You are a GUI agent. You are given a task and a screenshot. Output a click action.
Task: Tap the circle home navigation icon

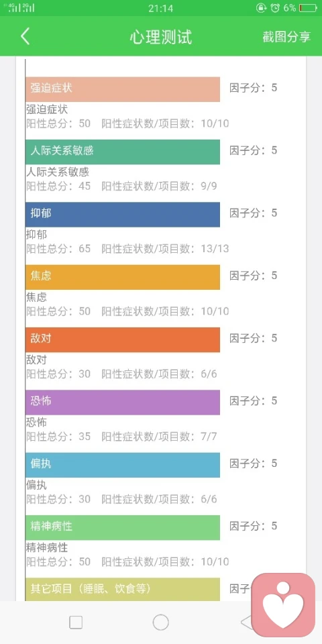pos(161,623)
